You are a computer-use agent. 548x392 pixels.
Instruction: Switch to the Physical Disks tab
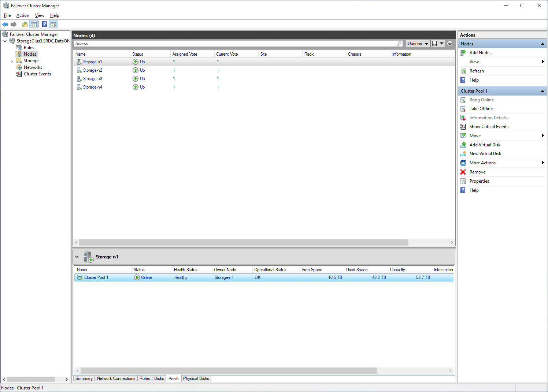pos(196,378)
